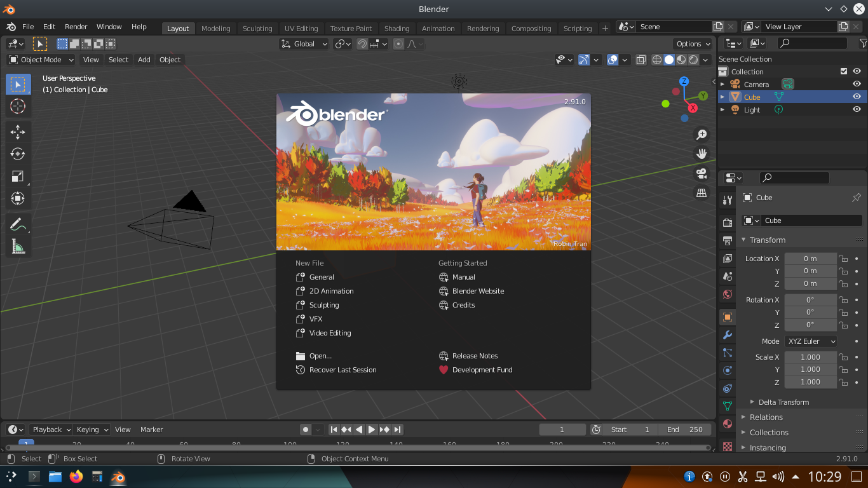
Task: Switch viewport to Wireframe shading
Action: [656, 59]
